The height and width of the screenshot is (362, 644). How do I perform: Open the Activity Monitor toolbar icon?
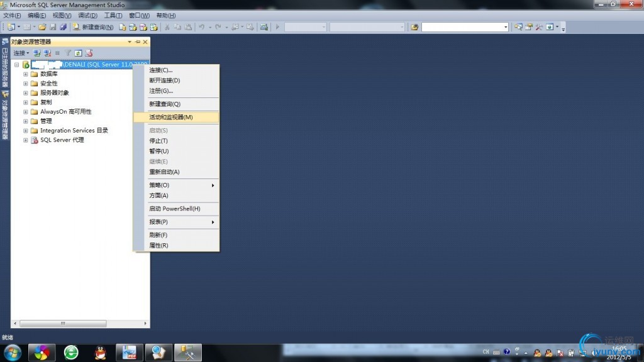pos(264,27)
